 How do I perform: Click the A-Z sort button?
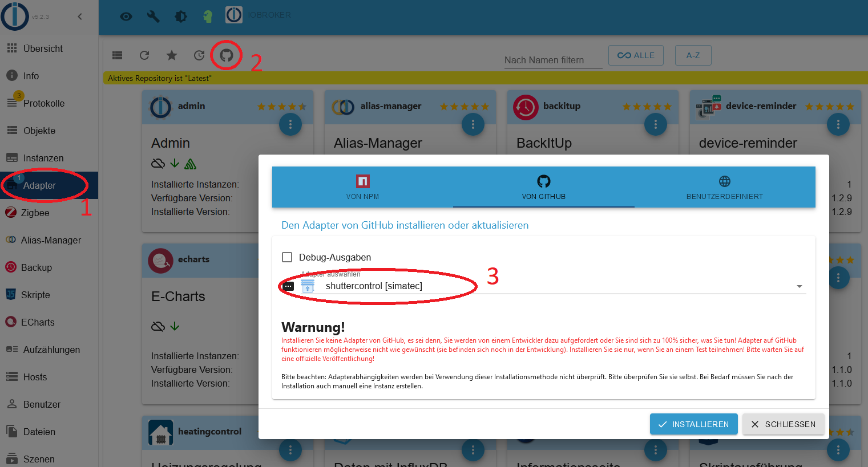[693, 55]
